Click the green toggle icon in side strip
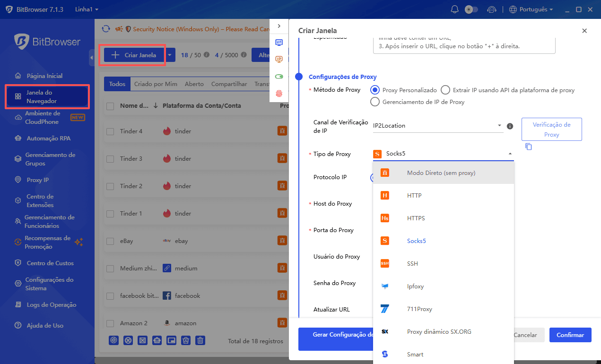Screen dimensions: 601x364 (x=279, y=77)
